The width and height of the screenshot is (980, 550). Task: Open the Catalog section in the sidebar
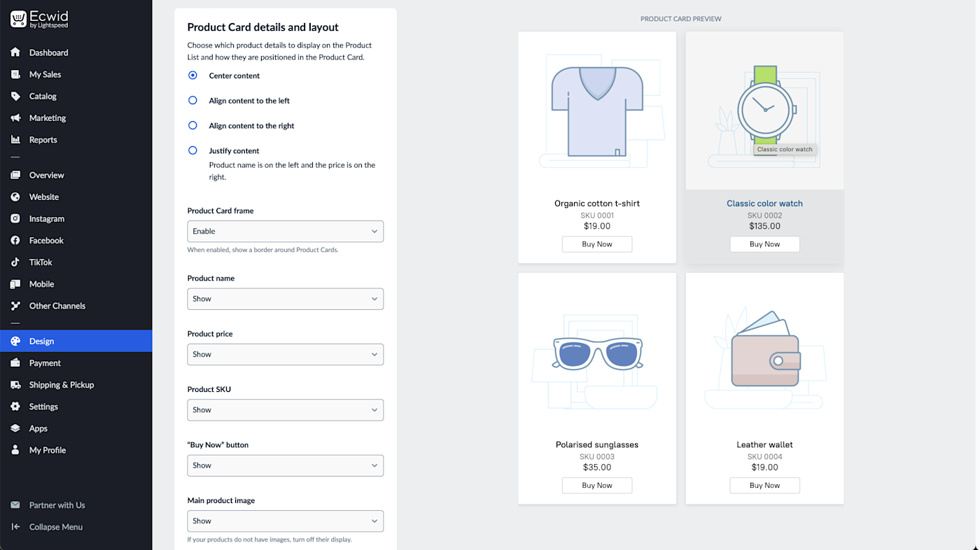[x=45, y=96]
